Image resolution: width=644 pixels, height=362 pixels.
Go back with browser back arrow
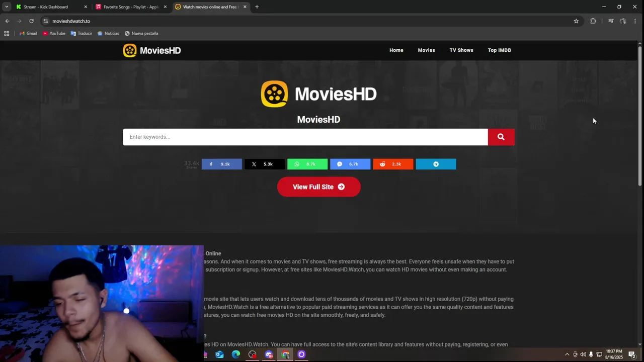(7, 21)
